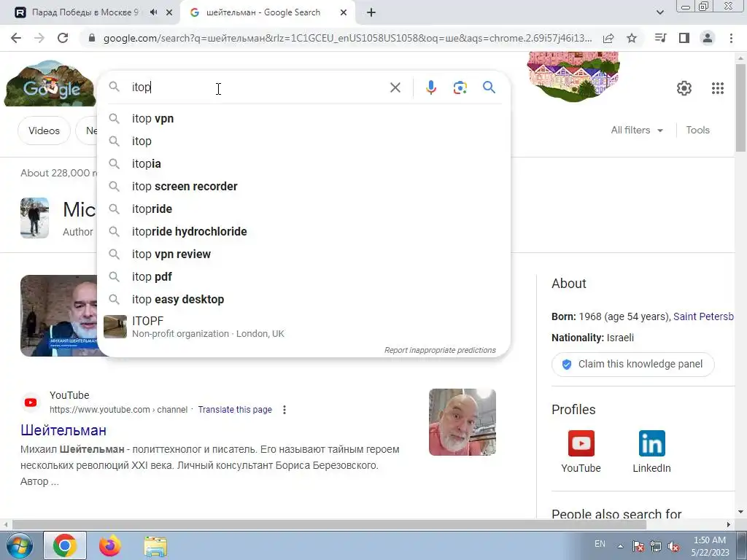Open the Google apps grid
This screenshot has height=560, width=747.
pos(718,88)
